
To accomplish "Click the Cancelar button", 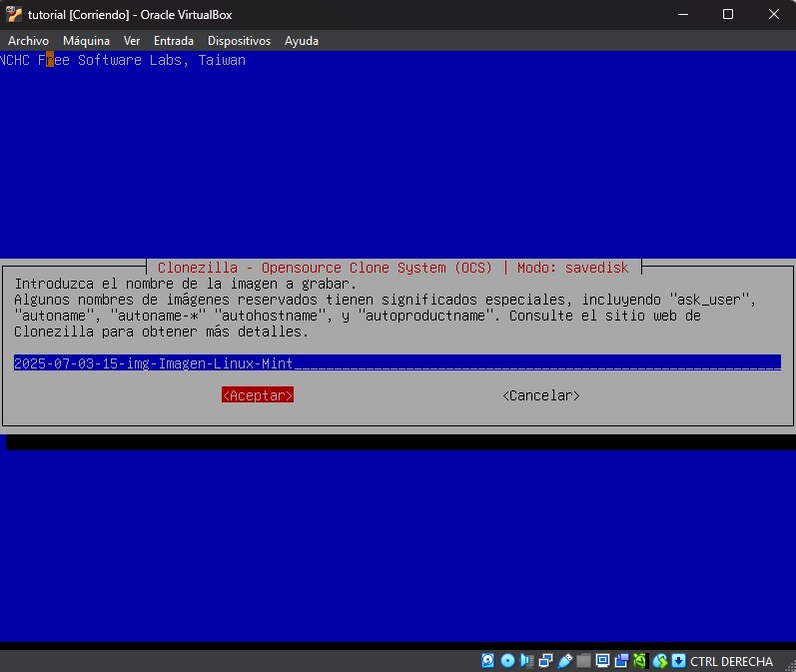I will tap(541, 395).
